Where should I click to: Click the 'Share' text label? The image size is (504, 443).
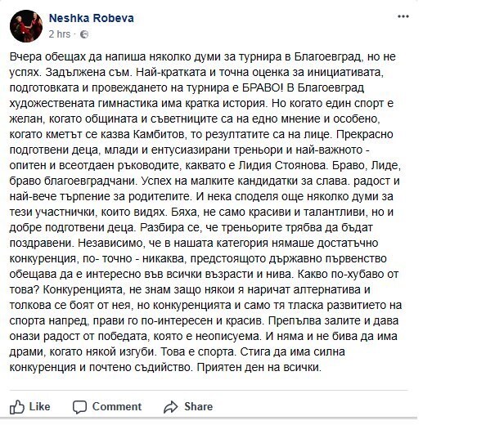tap(198, 407)
